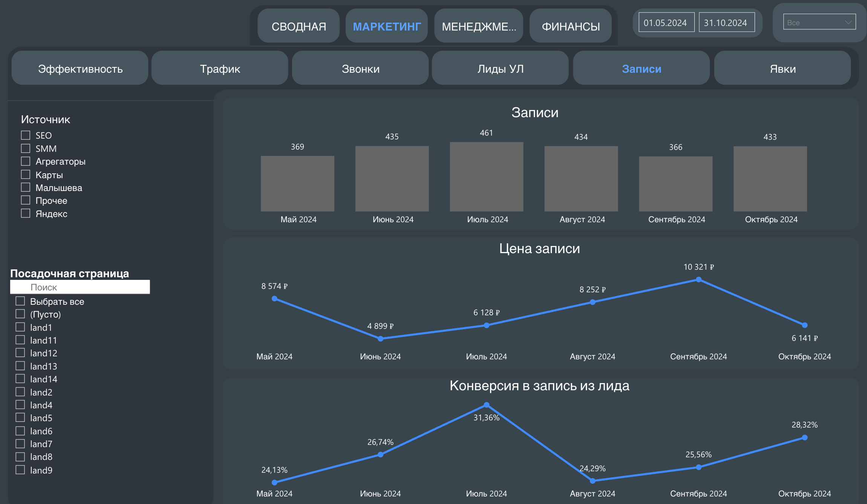Go to the Эффективность page
This screenshot has height=504, width=867.
pos(80,69)
